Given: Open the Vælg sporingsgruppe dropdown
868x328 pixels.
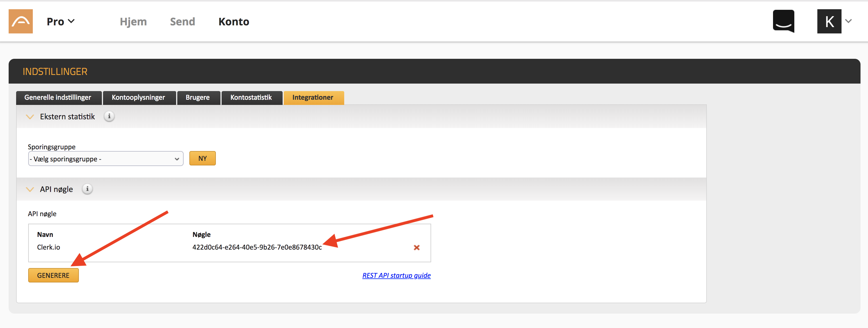Looking at the screenshot, I should [105, 159].
